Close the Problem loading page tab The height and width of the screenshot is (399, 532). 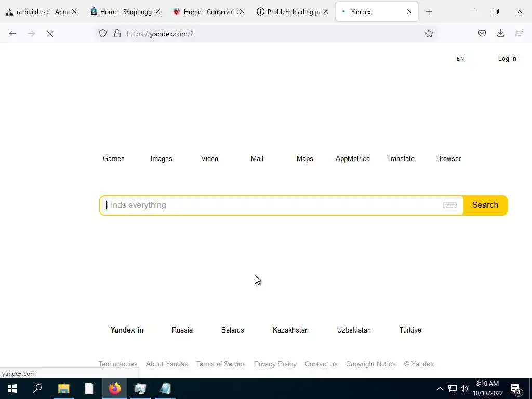(x=326, y=11)
